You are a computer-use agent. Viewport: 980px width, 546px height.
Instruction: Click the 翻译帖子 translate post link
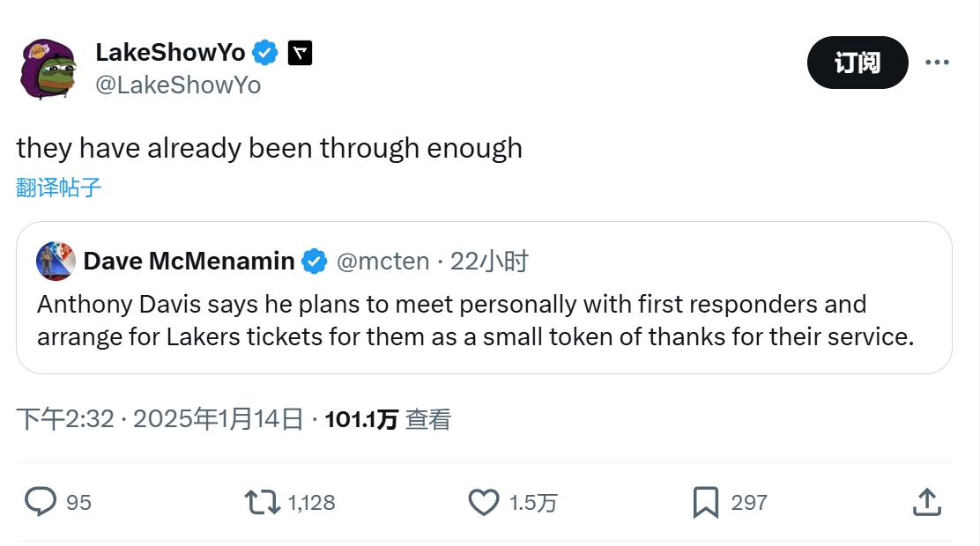(59, 187)
